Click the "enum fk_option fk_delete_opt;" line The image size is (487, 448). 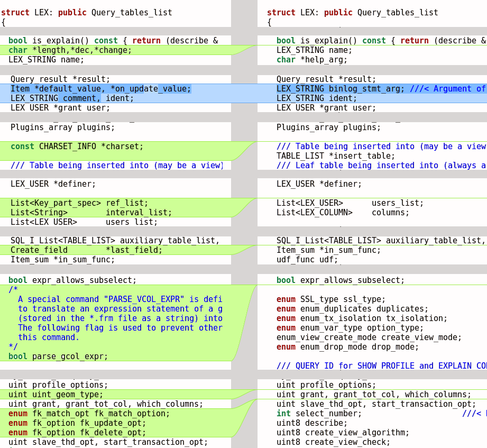(x=77, y=433)
